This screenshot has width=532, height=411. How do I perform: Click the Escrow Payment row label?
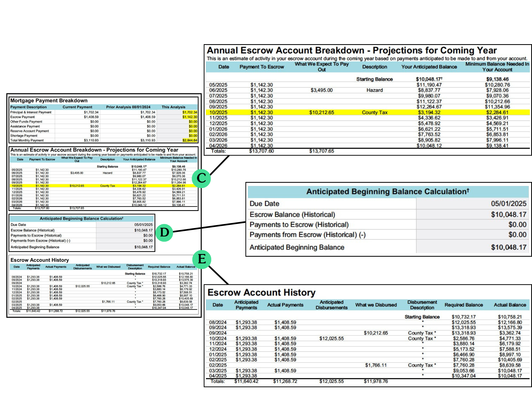[x=23, y=117]
